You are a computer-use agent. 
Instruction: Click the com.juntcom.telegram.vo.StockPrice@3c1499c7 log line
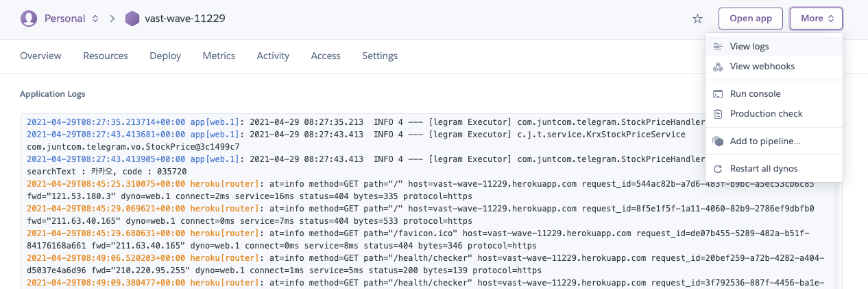[x=133, y=147]
